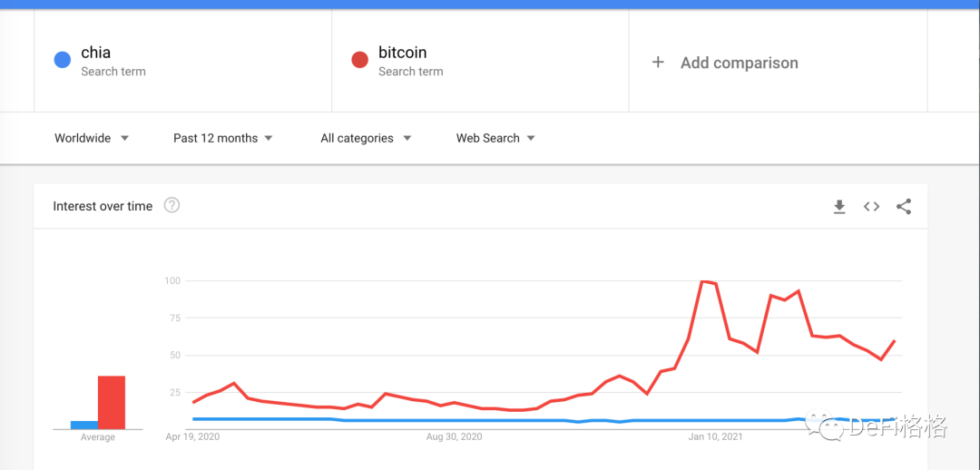980x470 pixels.
Task: Click the Aug 30, 2020 axis label
Action: coord(454,437)
